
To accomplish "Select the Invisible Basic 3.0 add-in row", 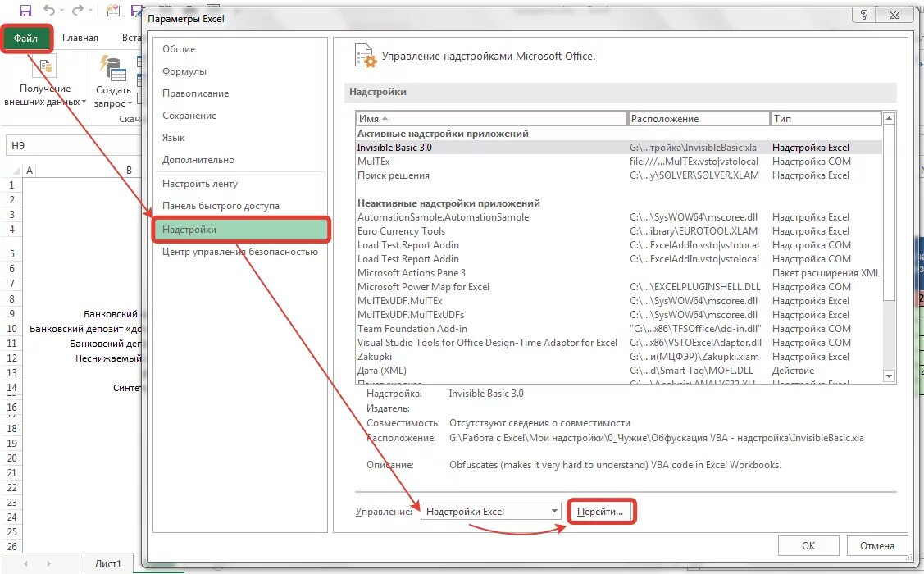I will [x=619, y=148].
